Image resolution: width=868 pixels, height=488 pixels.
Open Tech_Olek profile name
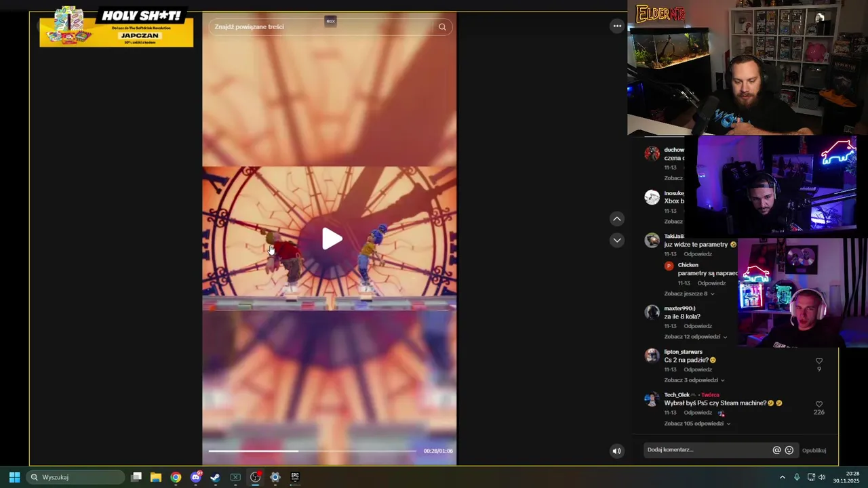coord(677,395)
